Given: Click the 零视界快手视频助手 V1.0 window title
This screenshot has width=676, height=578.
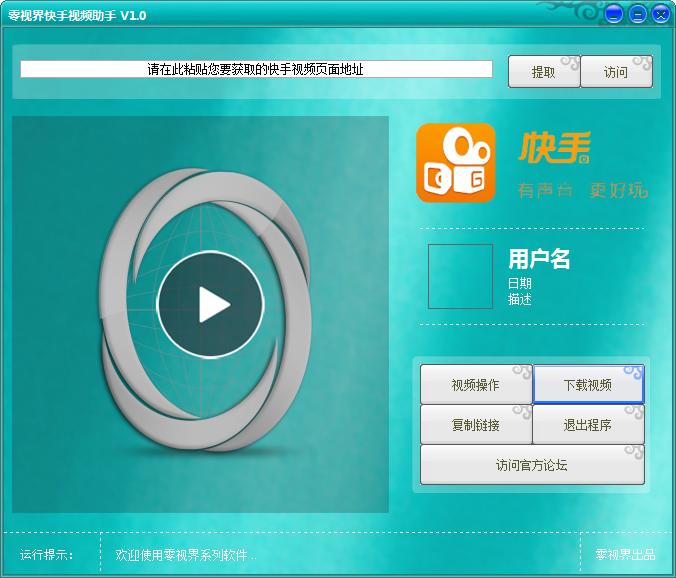Looking at the screenshot, I should [x=77, y=16].
